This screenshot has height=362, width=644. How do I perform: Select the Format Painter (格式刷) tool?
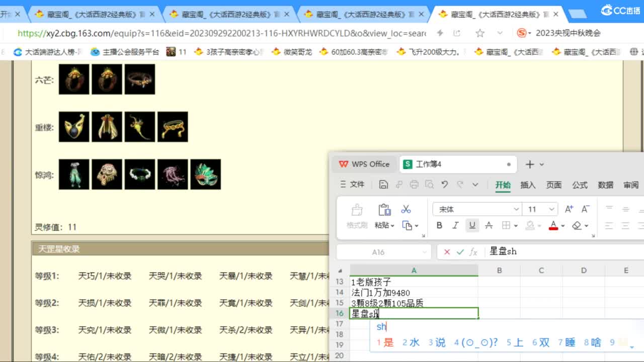click(357, 216)
